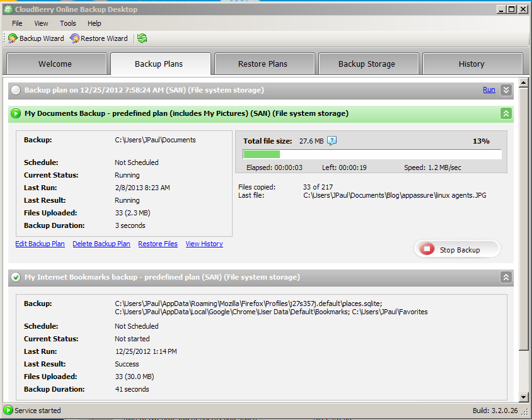532x420 pixels.
Task: Click the Service started status text
Action: [38, 411]
